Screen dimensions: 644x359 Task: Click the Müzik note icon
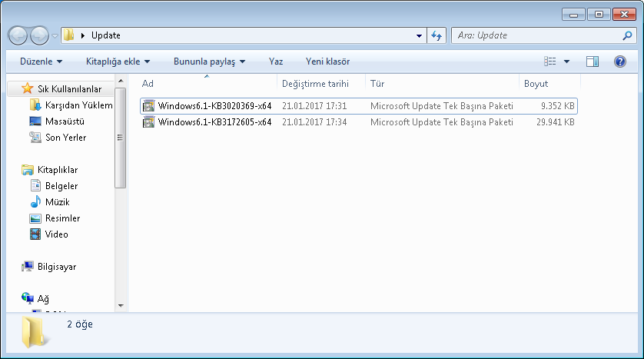pos(35,201)
